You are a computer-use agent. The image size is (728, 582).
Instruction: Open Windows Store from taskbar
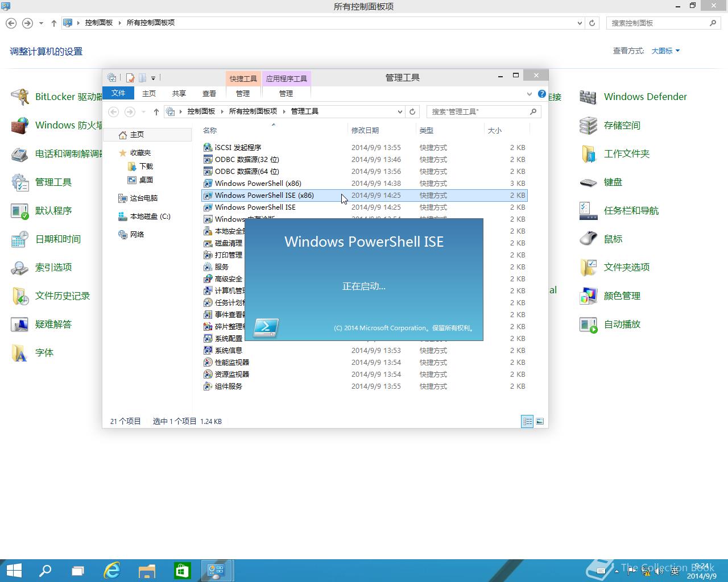coord(182,571)
